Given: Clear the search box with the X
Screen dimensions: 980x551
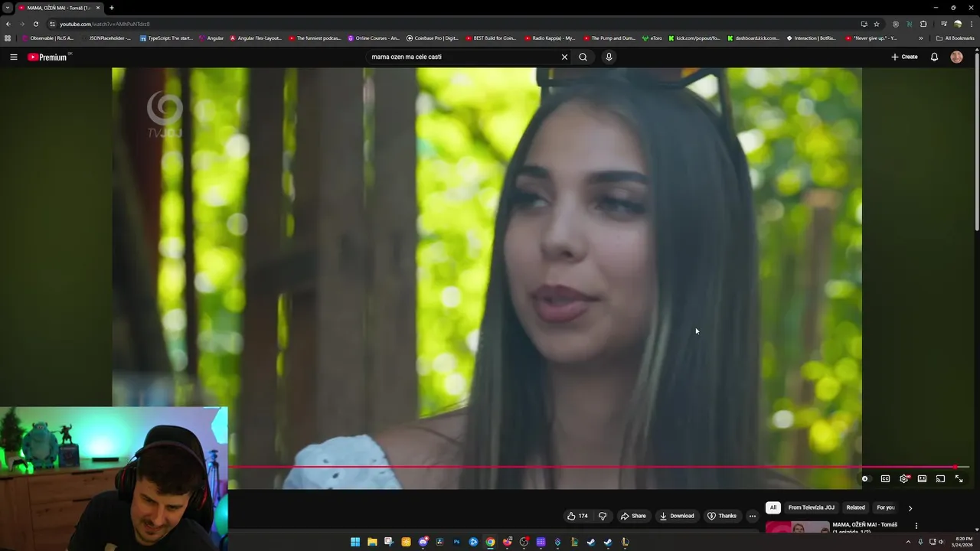Looking at the screenshot, I should [x=564, y=57].
